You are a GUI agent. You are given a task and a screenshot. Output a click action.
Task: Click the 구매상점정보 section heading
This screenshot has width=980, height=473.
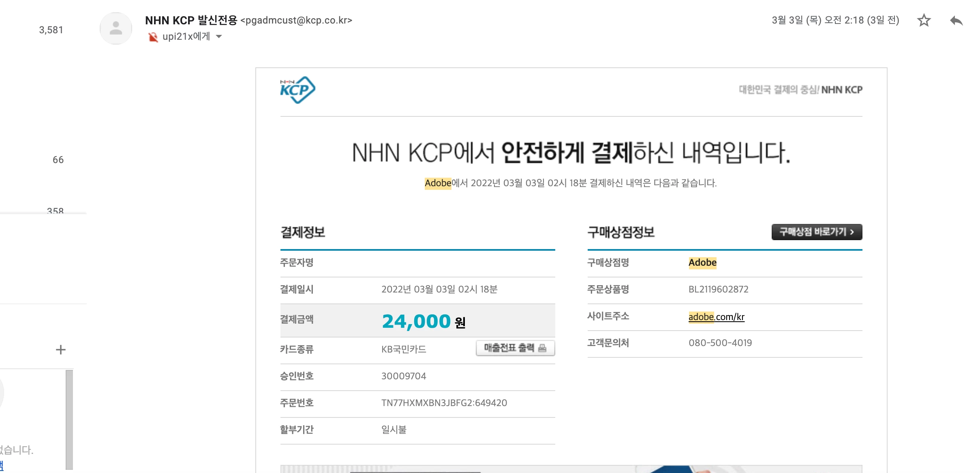(x=621, y=232)
